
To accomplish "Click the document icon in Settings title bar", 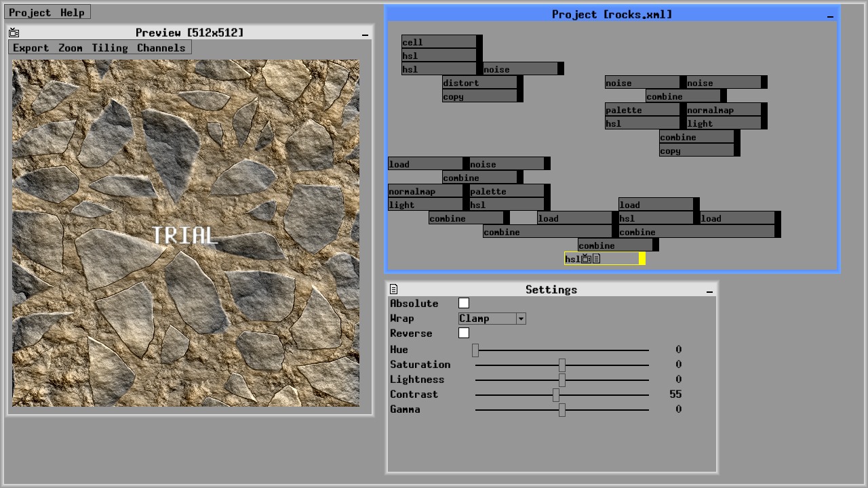I will tap(393, 289).
